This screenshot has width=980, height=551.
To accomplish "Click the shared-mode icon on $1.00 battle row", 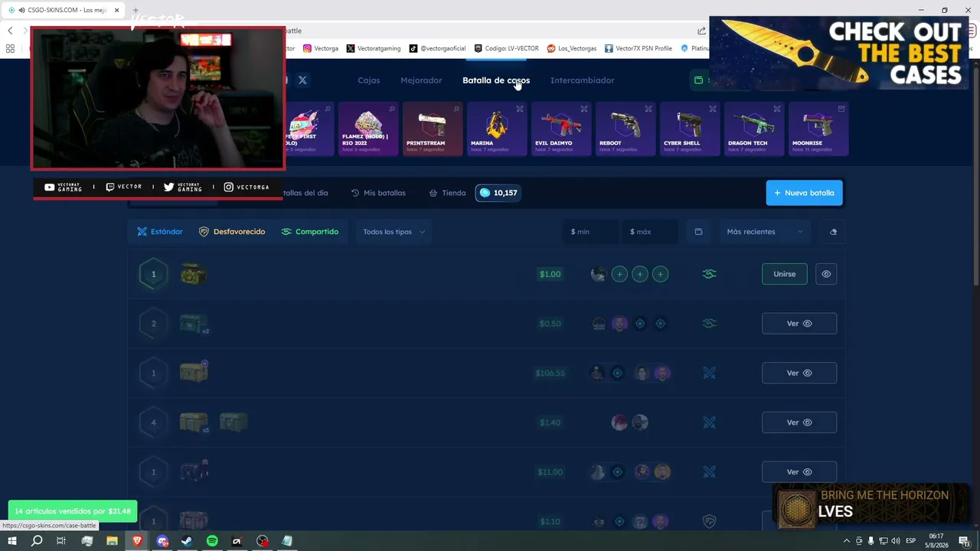I will (x=709, y=274).
